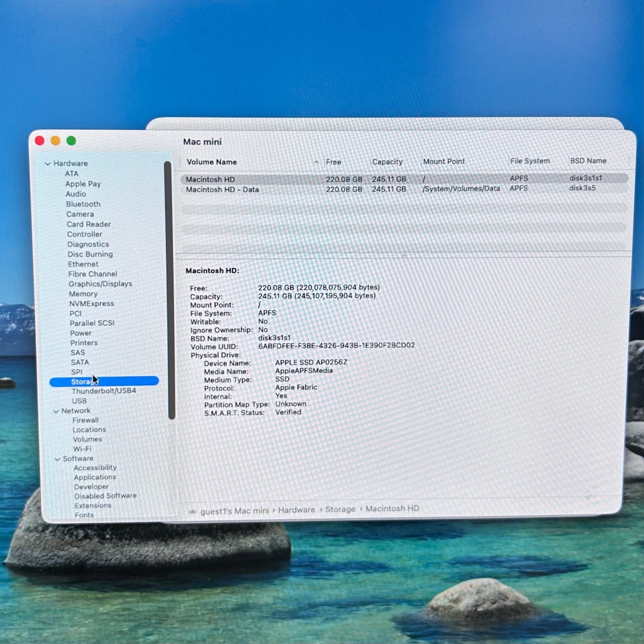Select Memory in the sidebar
644x644 pixels.
pyautogui.click(x=83, y=294)
